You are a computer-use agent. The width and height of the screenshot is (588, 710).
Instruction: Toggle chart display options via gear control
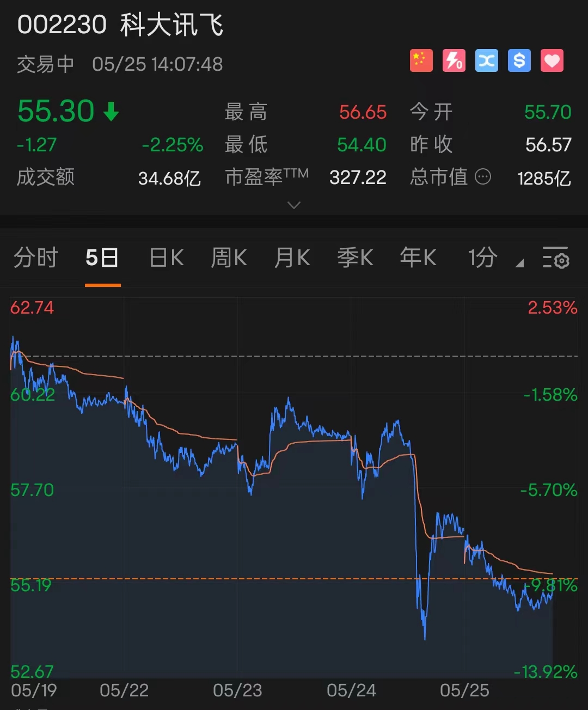pos(556,260)
